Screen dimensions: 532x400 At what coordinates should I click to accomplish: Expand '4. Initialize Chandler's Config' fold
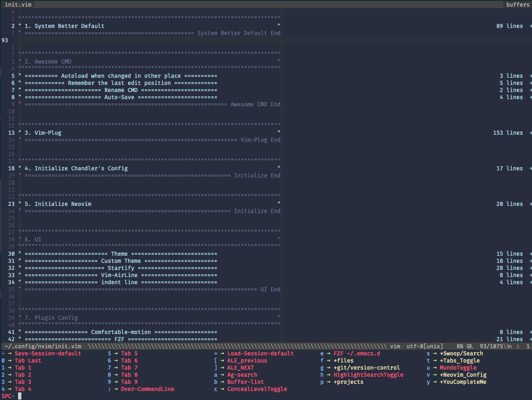pyautogui.click(x=76, y=168)
